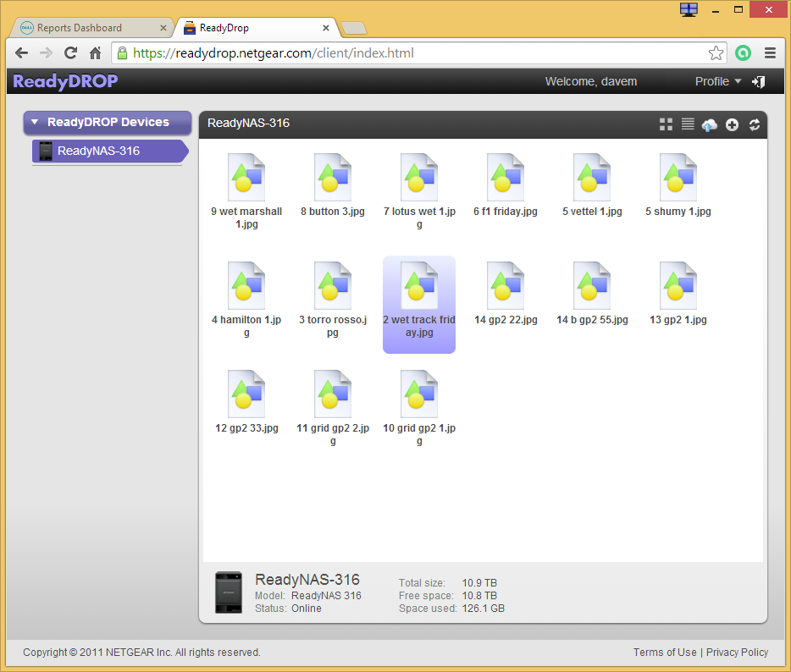Click the browser back button

point(21,53)
